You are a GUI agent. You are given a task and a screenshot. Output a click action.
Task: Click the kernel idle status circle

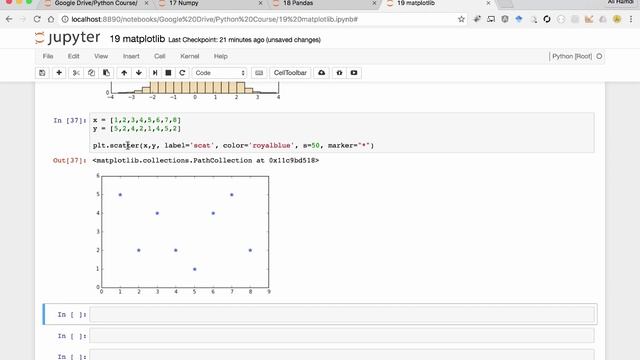[599, 56]
